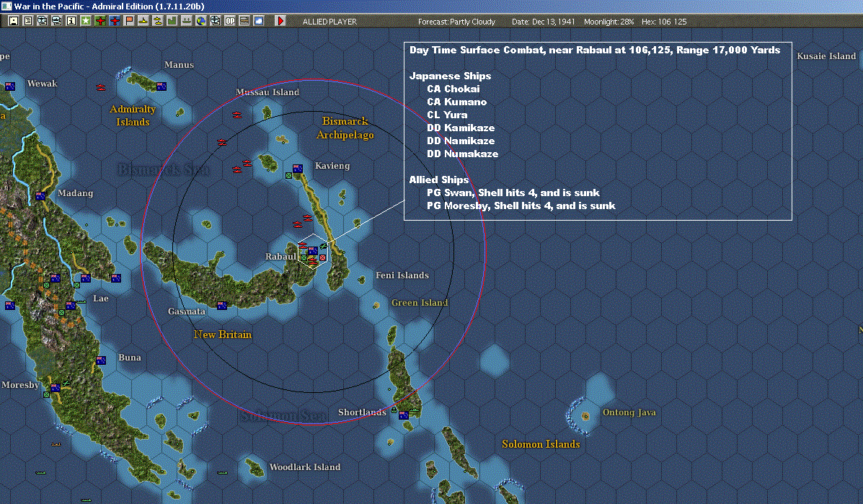Select the Australian flag at Madang
Screen dimensions: 863x504
click(x=40, y=196)
